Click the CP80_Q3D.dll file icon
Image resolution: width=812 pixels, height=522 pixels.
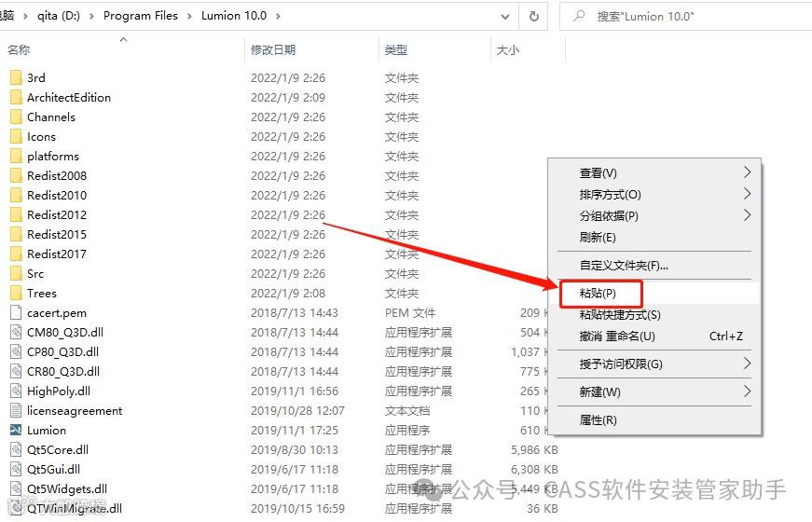click(x=16, y=352)
